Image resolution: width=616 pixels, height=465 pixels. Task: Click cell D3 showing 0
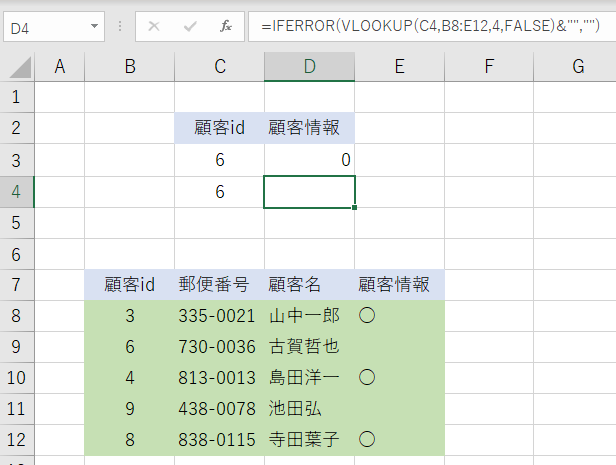[x=310, y=160]
